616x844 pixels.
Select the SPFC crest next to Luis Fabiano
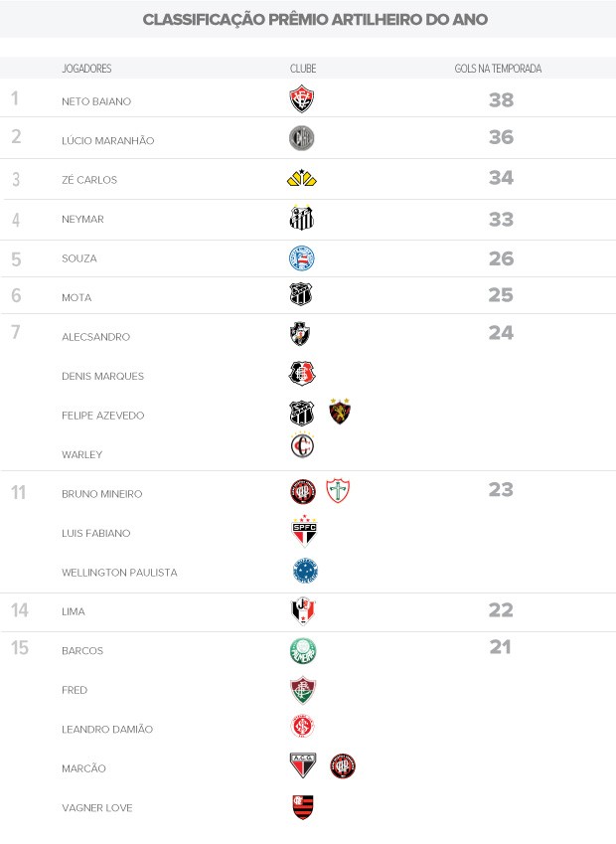[303, 532]
